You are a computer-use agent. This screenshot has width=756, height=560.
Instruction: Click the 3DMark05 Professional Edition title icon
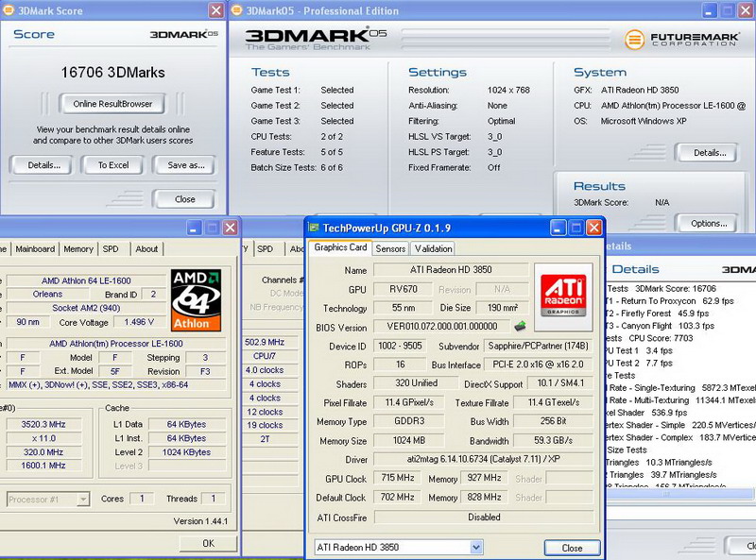[237, 10]
